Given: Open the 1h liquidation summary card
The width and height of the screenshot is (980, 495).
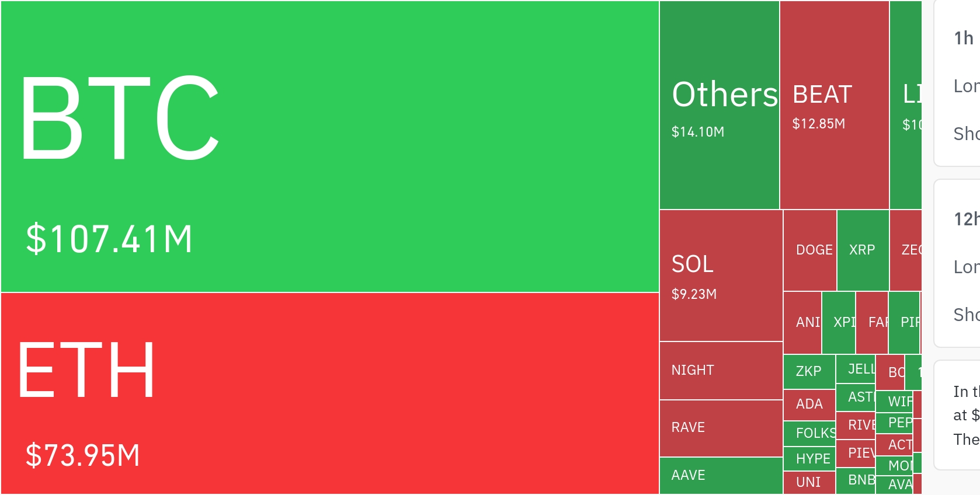Looking at the screenshot, I should click(959, 85).
